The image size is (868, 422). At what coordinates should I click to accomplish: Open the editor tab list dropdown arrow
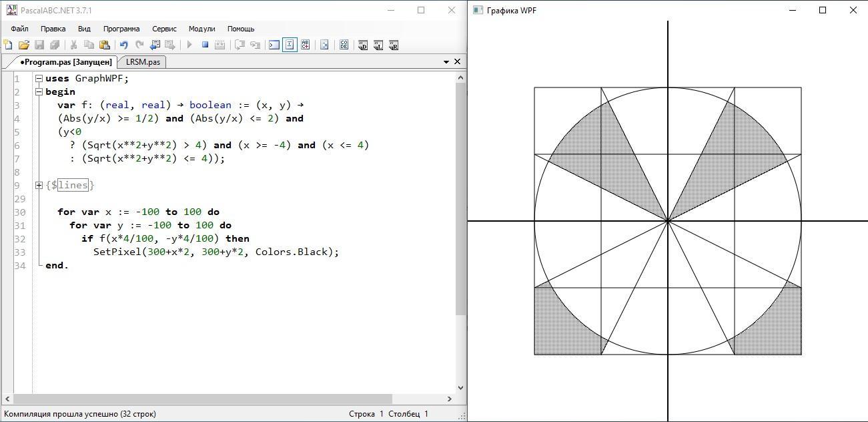point(446,61)
